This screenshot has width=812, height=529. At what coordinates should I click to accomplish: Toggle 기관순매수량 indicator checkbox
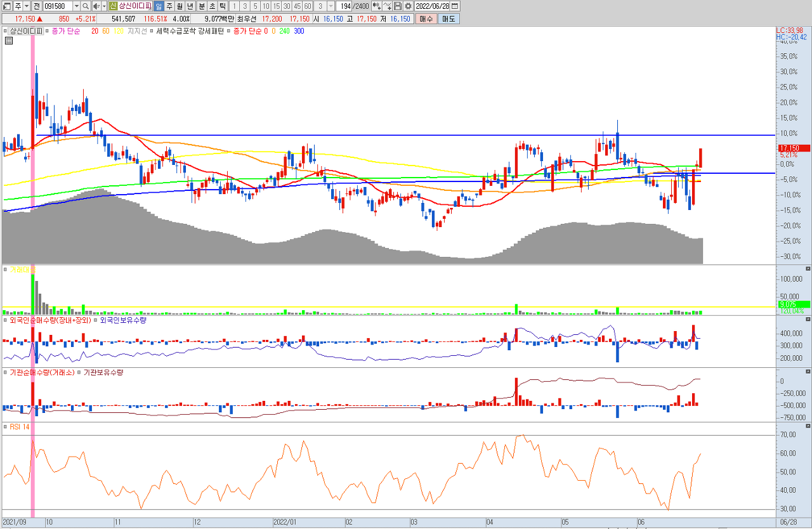[6, 372]
